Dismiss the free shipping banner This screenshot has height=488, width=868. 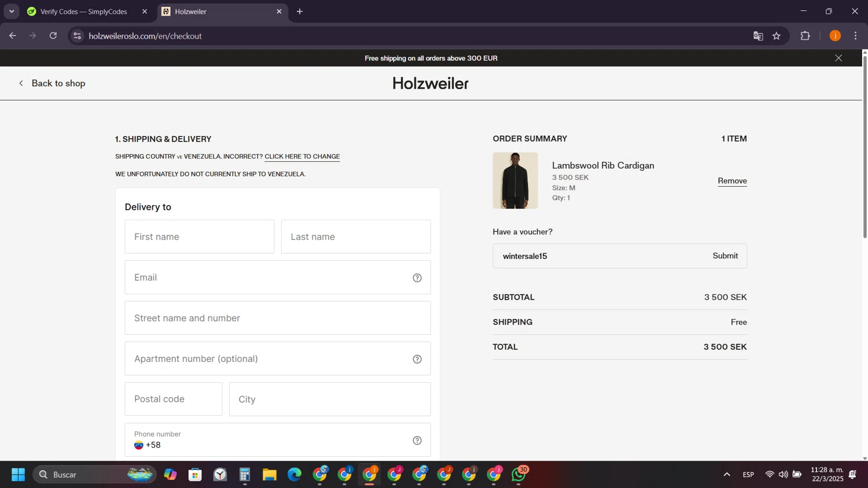click(838, 58)
